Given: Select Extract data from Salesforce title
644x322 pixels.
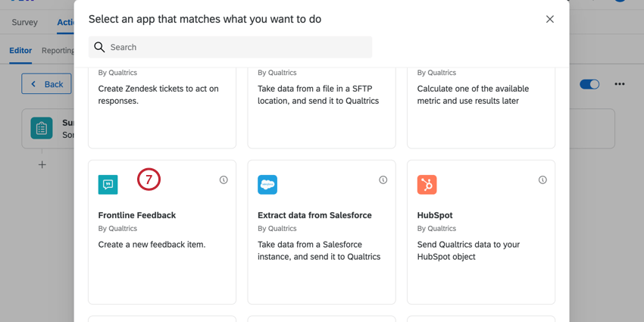Looking at the screenshot, I should [314, 215].
